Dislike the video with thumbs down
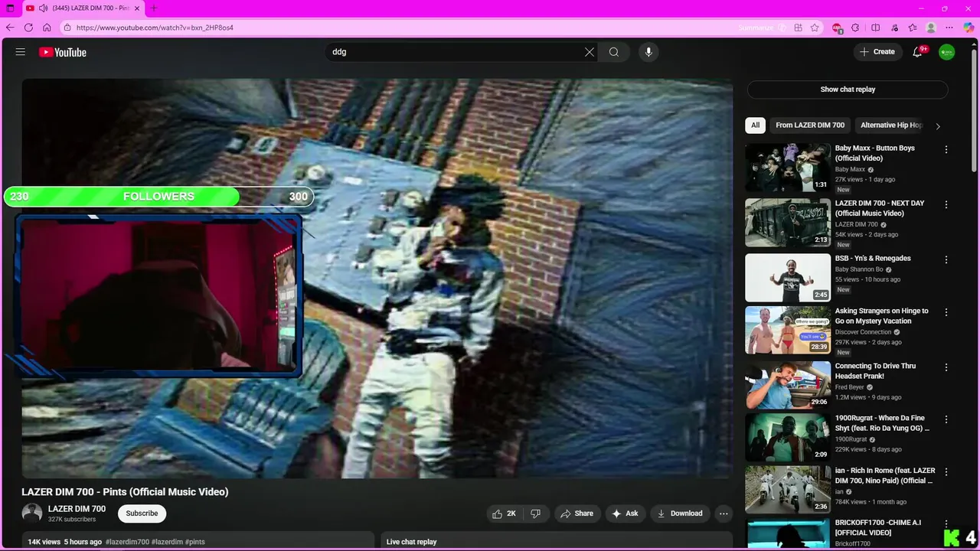 [x=536, y=514]
